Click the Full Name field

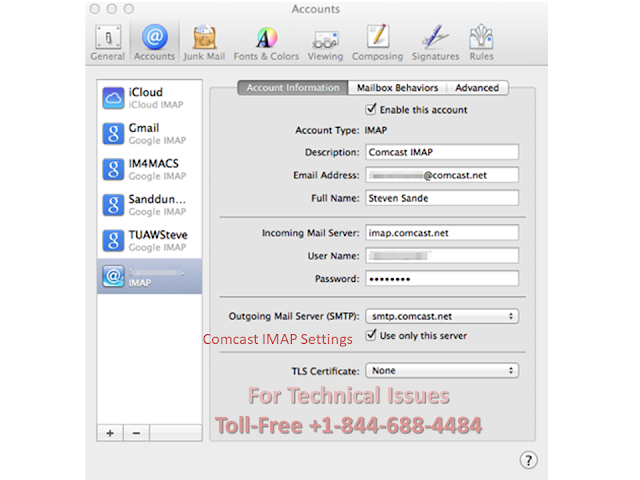tap(442, 198)
